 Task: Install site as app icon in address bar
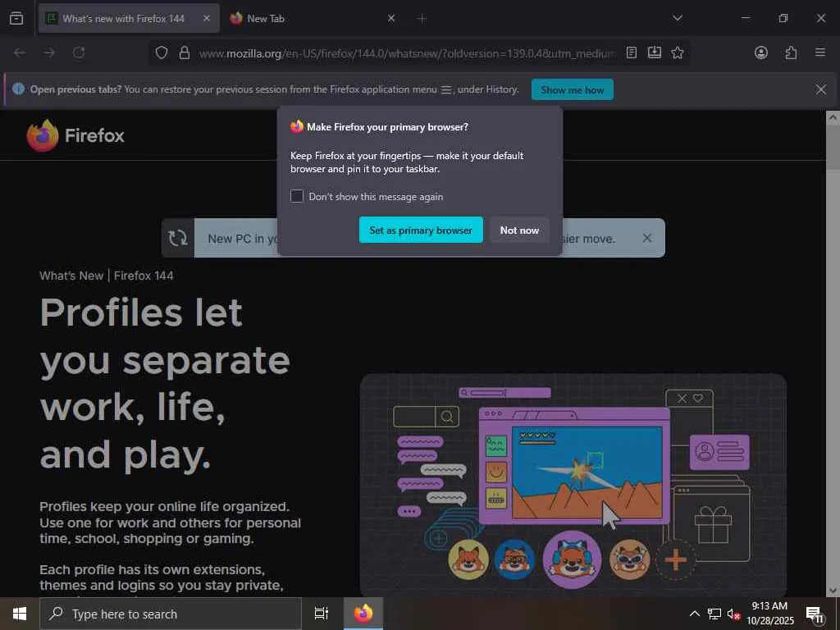coord(654,52)
